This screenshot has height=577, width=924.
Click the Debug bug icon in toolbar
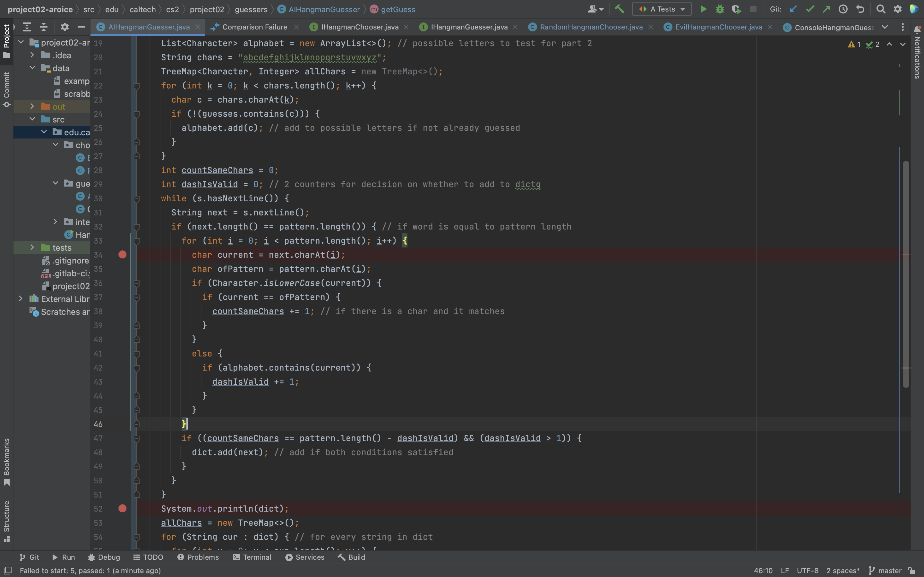[x=720, y=9]
